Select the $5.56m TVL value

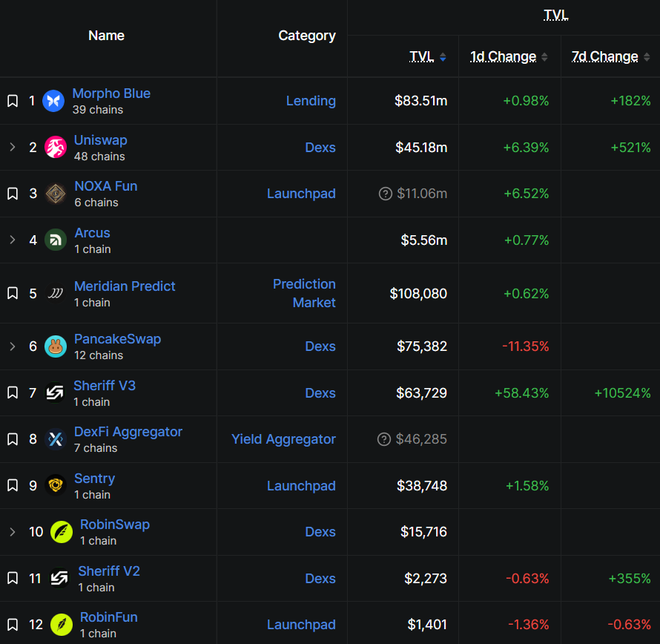pos(424,240)
